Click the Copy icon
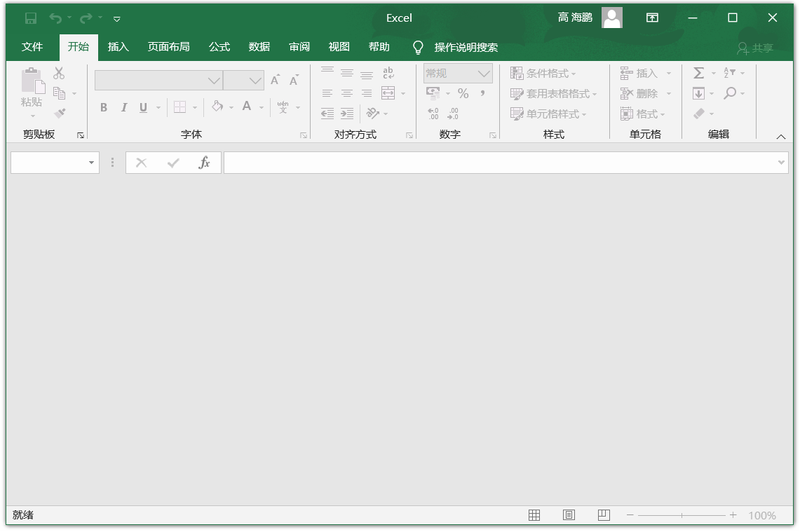Image resolution: width=800 pixels, height=532 pixels. (x=59, y=93)
